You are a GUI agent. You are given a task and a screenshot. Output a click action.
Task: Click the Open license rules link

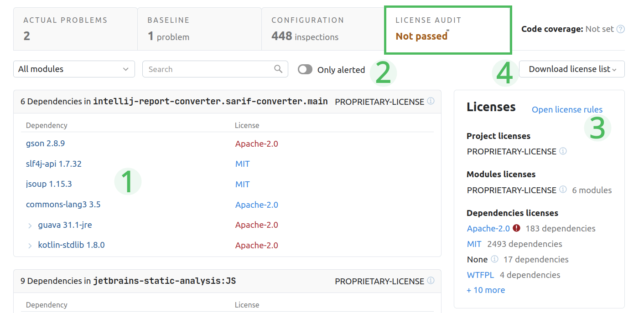coord(567,110)
